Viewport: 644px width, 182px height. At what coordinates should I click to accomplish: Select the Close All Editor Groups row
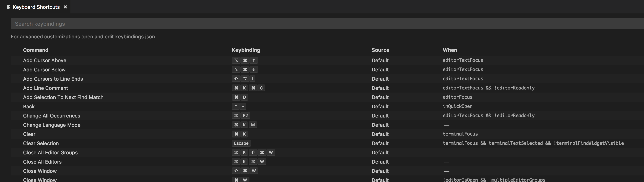(50, 152)
